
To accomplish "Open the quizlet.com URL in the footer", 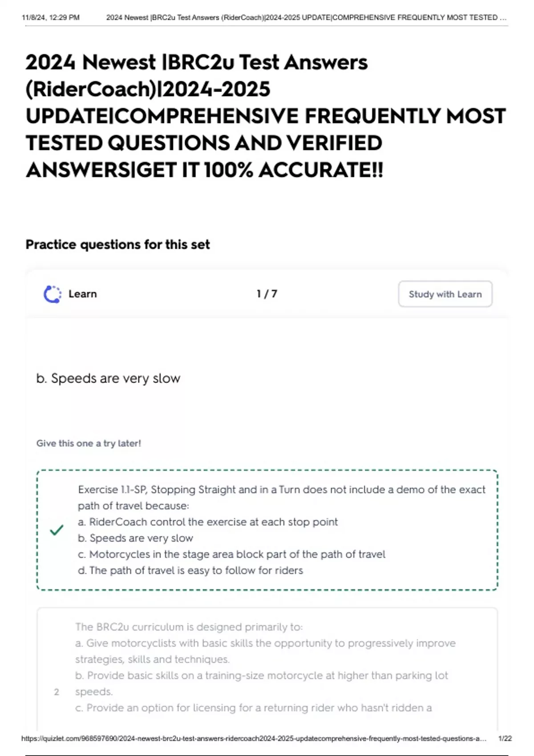I will (x=254, y=738).
